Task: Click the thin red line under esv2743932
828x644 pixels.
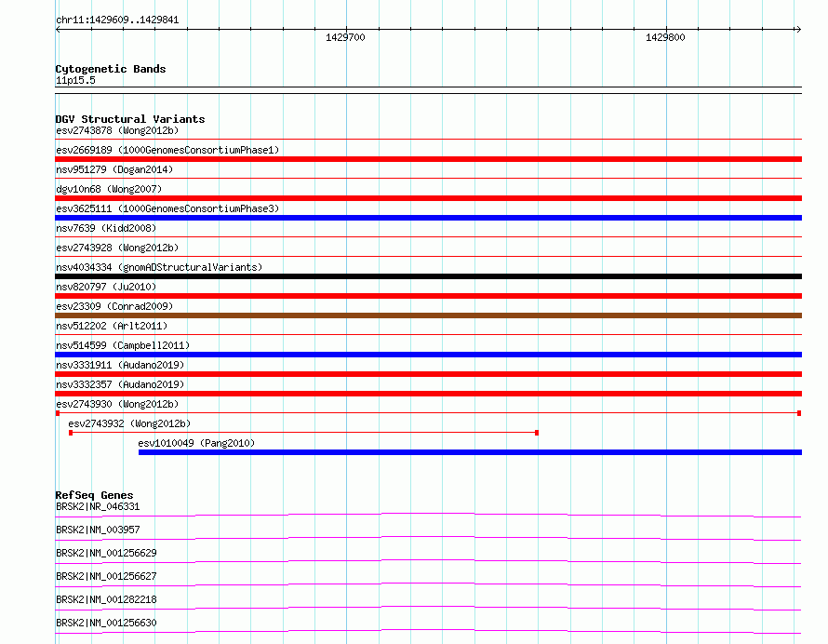Action: (303, 433)
